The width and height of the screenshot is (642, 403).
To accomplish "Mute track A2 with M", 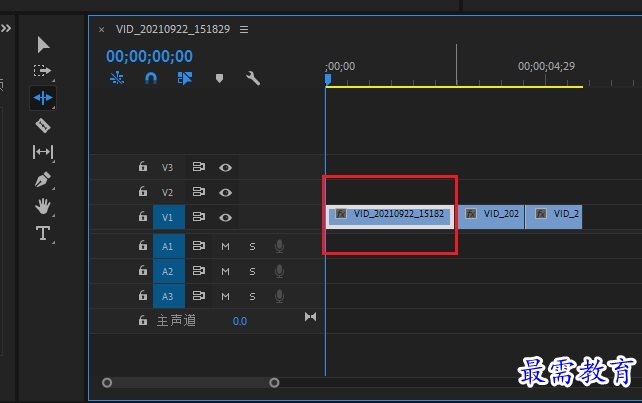I will click(225, 272).
